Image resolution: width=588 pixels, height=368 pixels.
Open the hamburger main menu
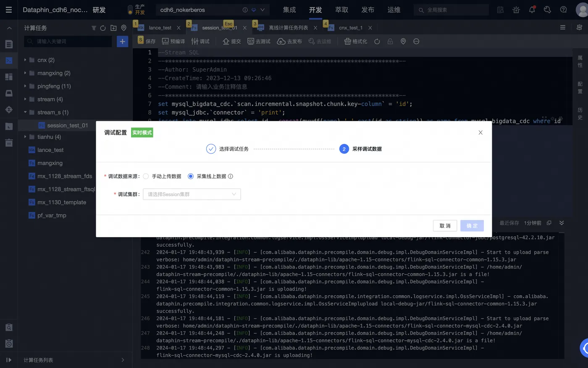point(8,10)
